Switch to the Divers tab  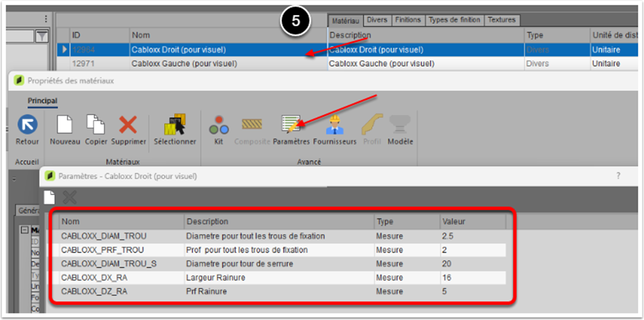(x=376, y=20)
